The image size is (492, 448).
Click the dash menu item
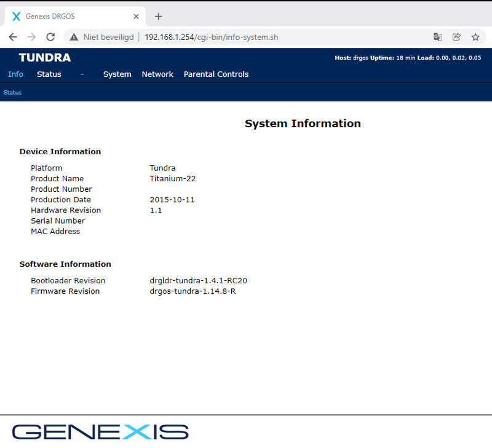(x=82, y=74)
